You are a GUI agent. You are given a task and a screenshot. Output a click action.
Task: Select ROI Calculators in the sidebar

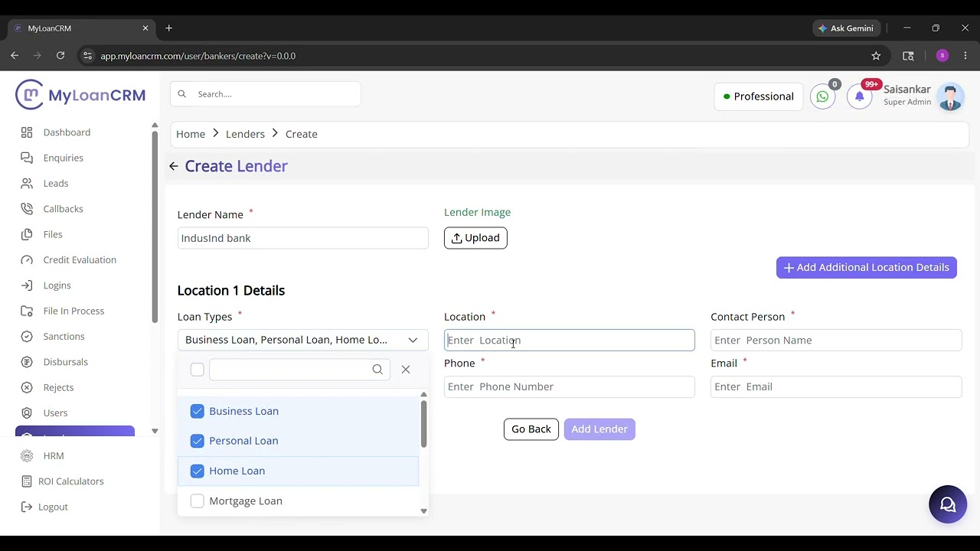(x=71, y=481)
